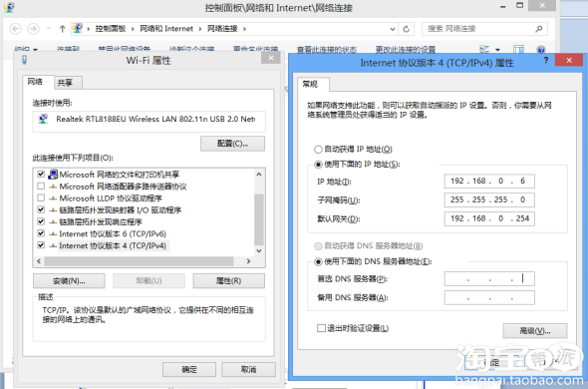The image size is (588, 389).
Task: Click the help question mark in IPv4 title bar
Action: [546, 60]
